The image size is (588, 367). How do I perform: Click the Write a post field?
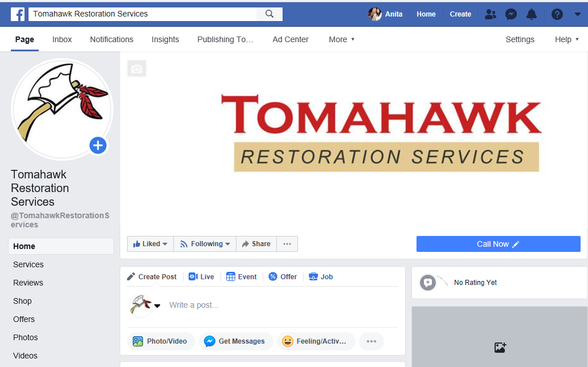(283, 305)
